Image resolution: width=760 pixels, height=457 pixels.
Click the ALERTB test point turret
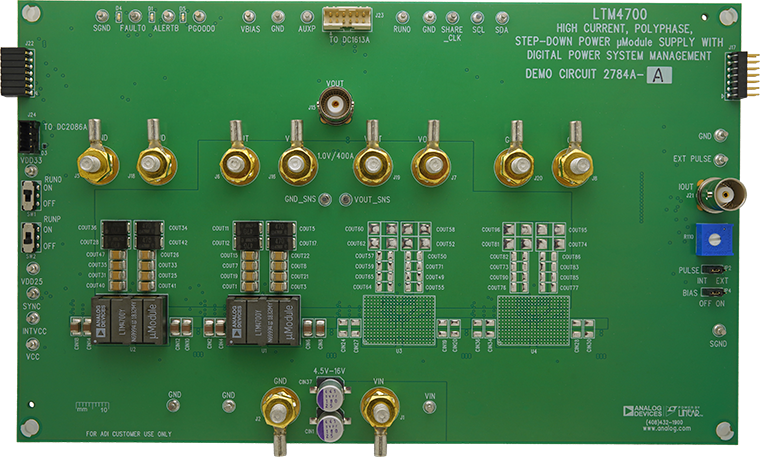(x=168, y=16)
